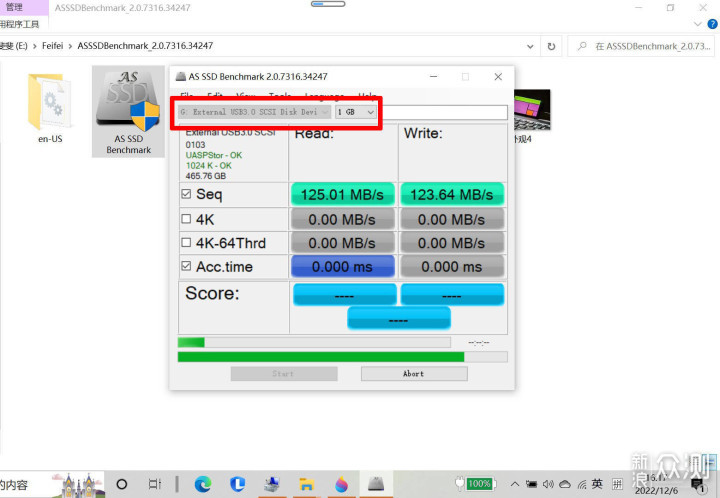720x498 pixels.
Task: Switch to the 管理 ribbon tab
Action: pyautogui.click(x=14, y=7)
